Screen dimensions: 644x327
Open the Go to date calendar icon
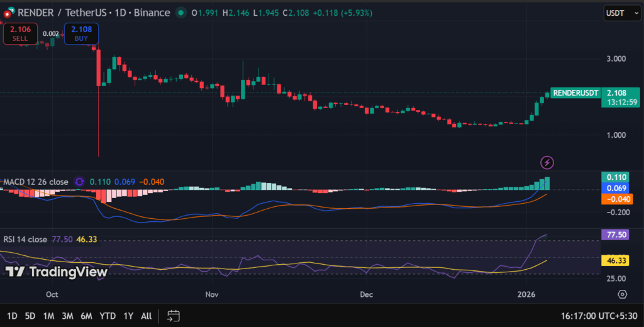pyautogui.click(x=174, y=316)
